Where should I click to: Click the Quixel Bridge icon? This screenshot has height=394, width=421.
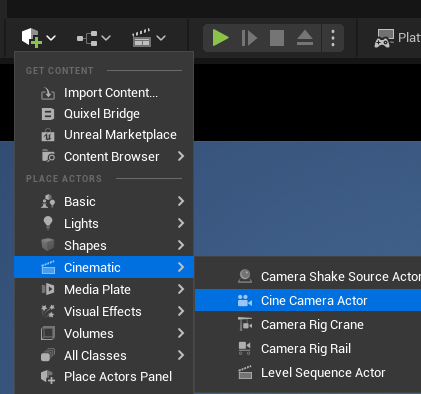click(48, 114)
